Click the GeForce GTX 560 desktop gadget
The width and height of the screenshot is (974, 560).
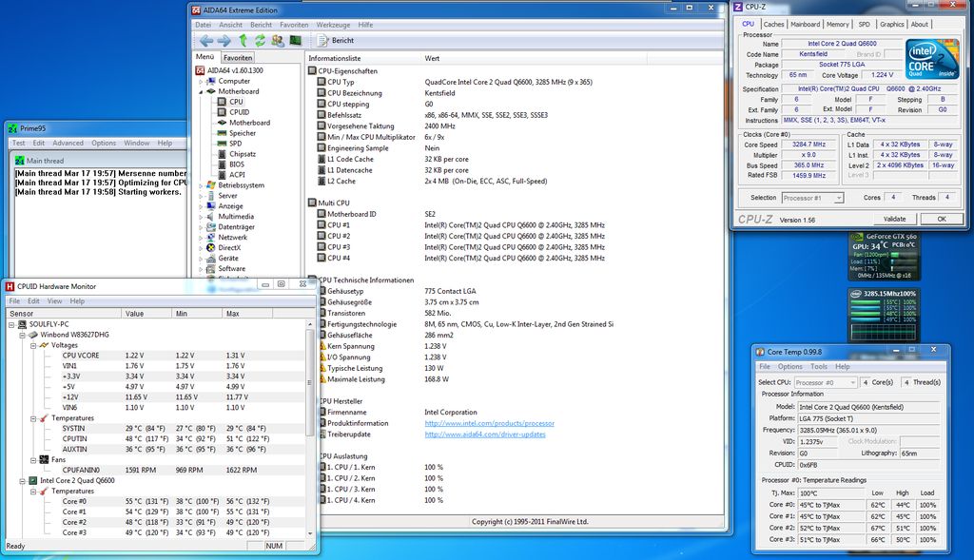pyautogui.click(x=885, y=256)
